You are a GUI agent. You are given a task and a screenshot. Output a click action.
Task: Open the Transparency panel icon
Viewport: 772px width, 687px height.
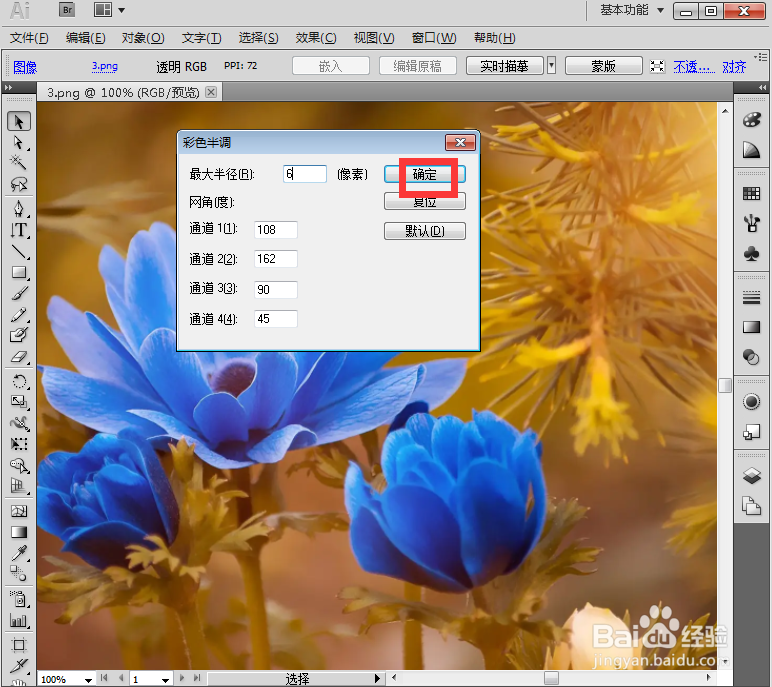coord(751,357)
